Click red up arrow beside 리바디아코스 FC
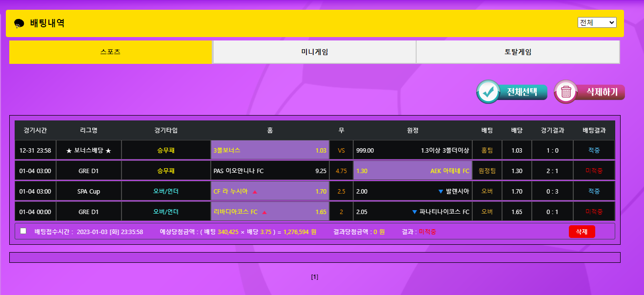 click(264, 212)
